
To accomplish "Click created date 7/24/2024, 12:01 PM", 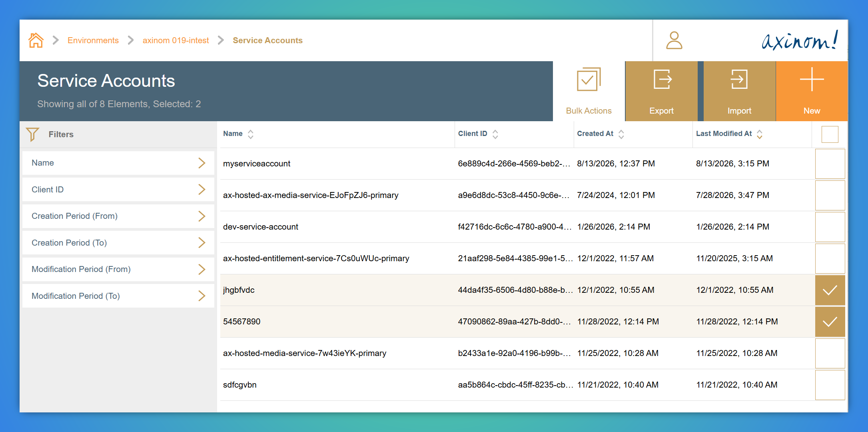I will pyautogui.click(x=616, y=195).
